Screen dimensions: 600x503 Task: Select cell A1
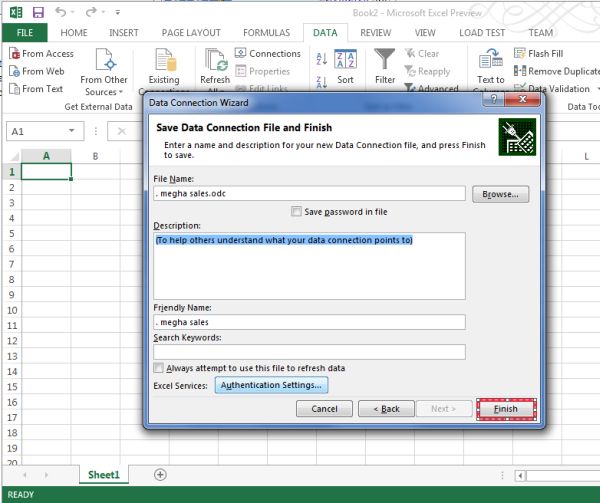[x=46, y=171]
